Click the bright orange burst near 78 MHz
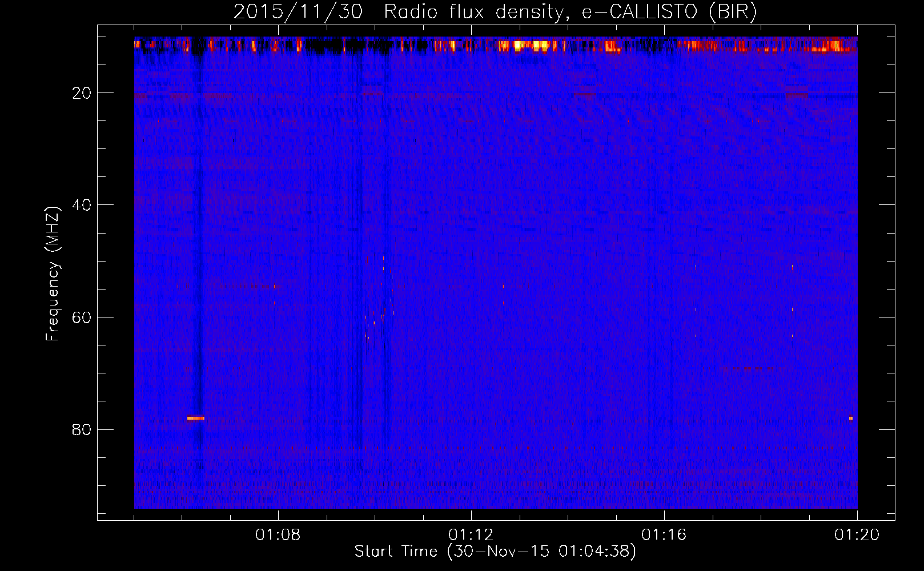Viewport: 924px width, 571px height. point(195,418)
